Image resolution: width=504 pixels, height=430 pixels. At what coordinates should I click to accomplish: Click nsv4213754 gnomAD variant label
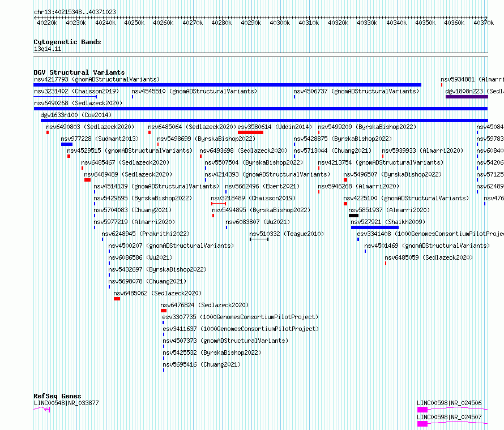pyautogui.click(x=381, y=162)
